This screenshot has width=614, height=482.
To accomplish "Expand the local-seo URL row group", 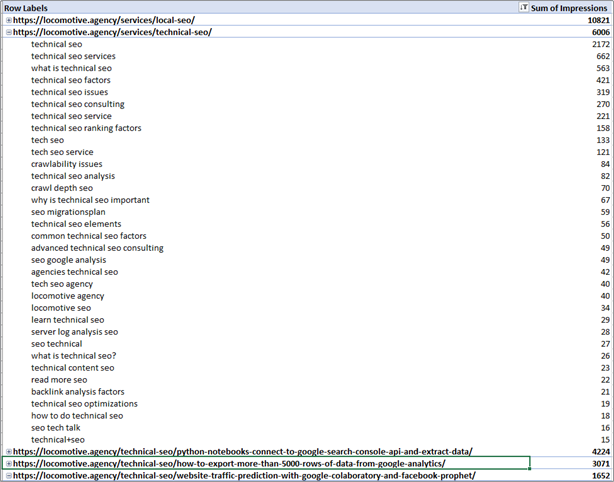I will click(x=9, y=20).
